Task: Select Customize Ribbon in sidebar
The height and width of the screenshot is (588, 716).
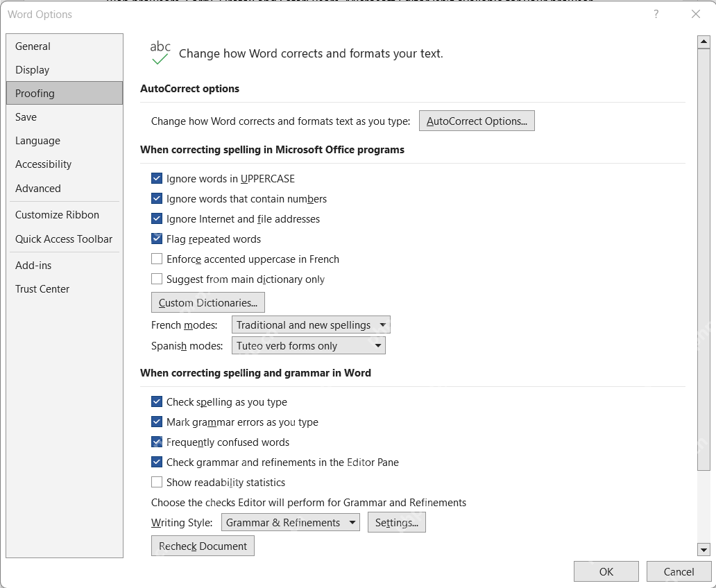Action: point(65,214)
